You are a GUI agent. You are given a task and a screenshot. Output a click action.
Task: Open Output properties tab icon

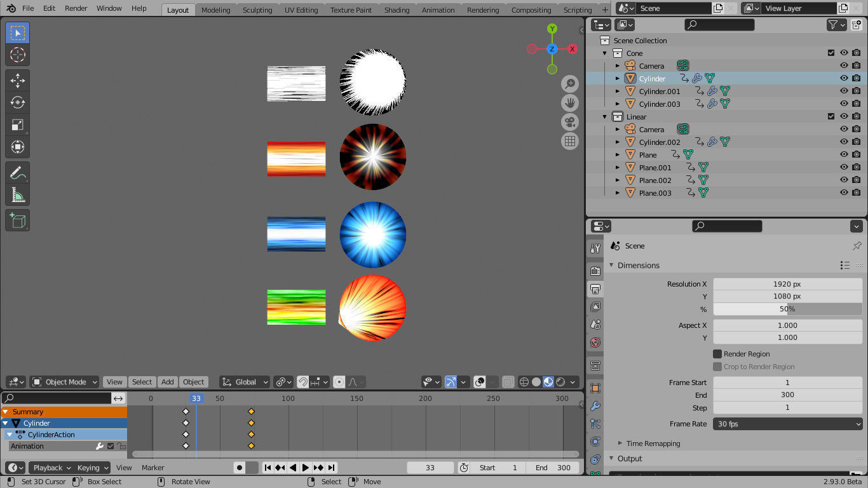pyautogui.click(x=595, y=288)
